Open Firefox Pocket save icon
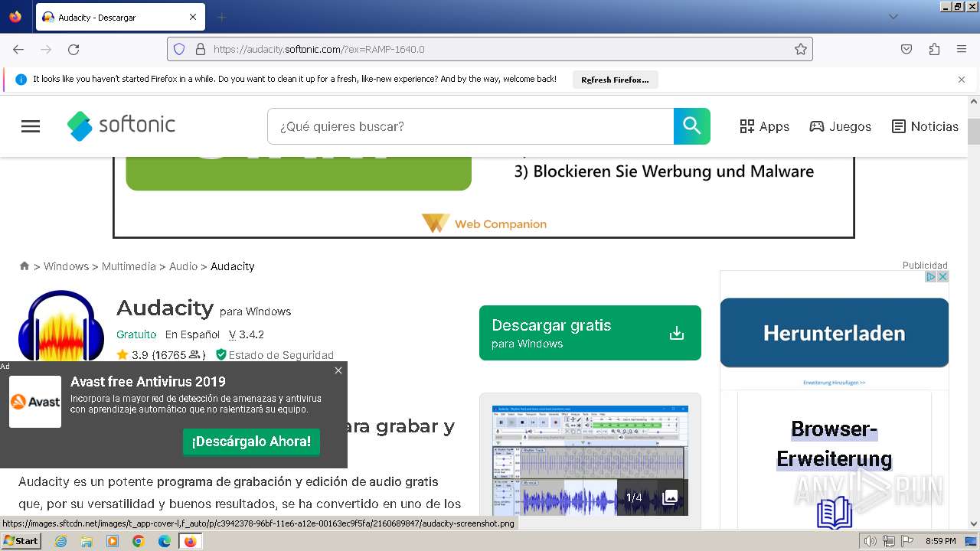The height and width of the screenshot is (551, 980). [906, 49]
